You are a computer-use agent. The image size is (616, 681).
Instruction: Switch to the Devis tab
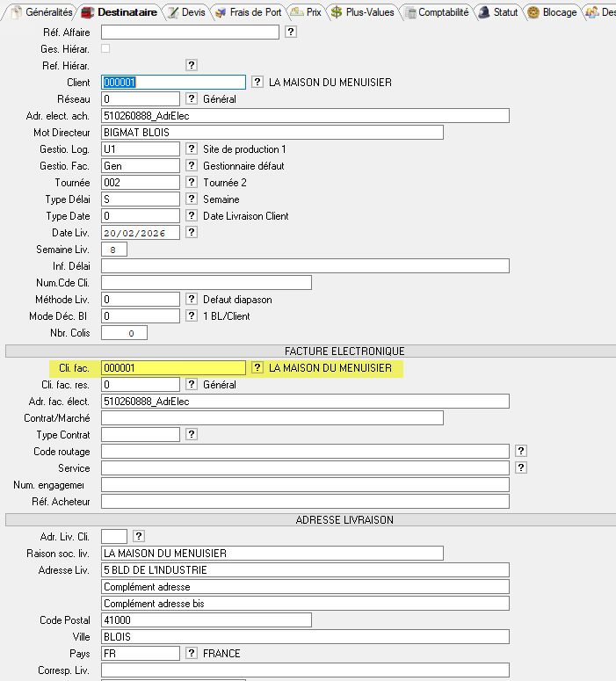(x=187, y=12)
